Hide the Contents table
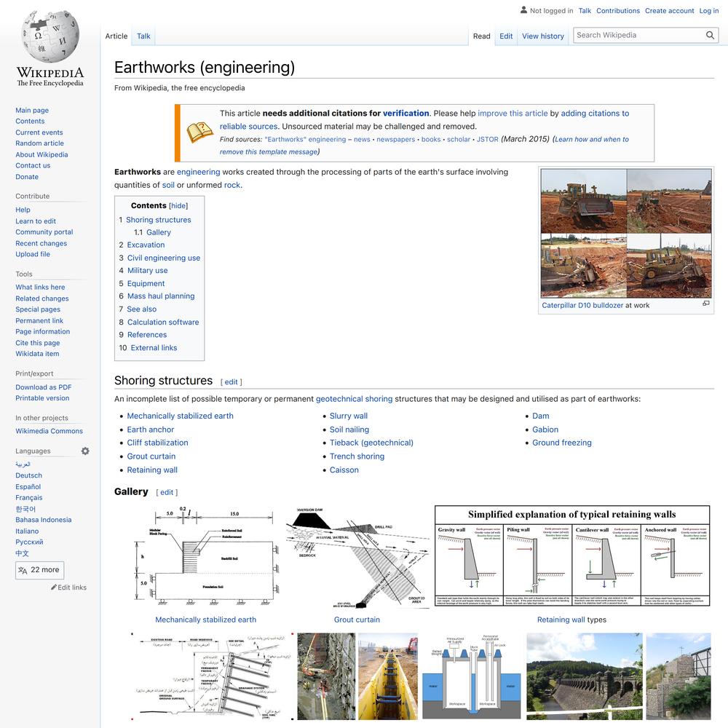 click(x=178, y=206)
